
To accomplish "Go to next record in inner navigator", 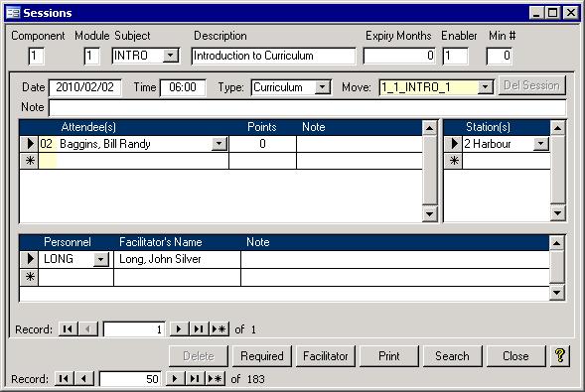I will pos(179,329).
